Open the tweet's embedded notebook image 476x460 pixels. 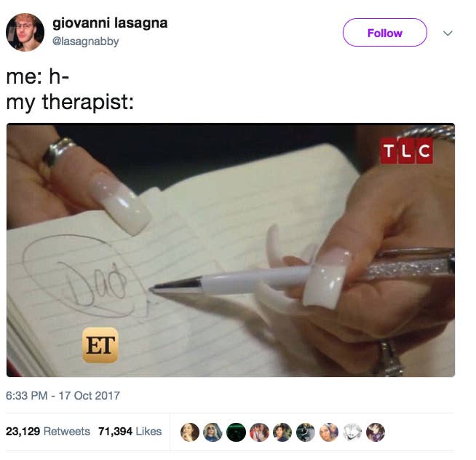(231, 250)
